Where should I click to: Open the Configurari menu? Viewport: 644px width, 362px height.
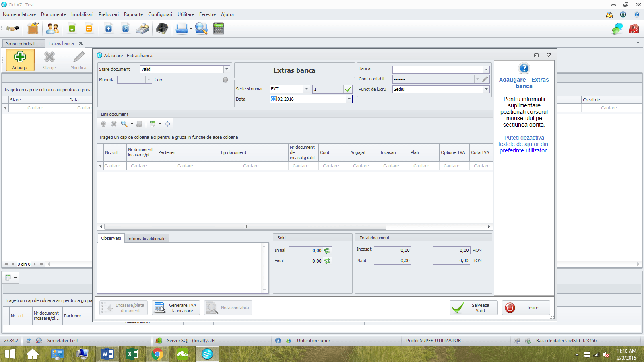click(x=160, y=14)
